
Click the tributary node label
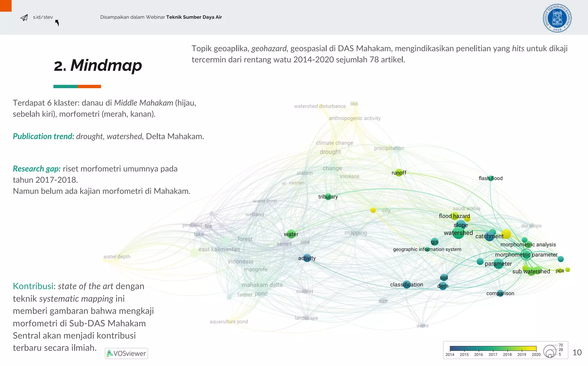[x=328, y=197]
